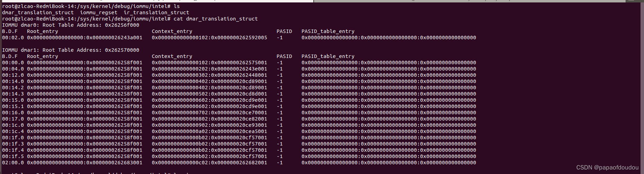Click the Context_entry header of the dmar1 table
Image resolution: width=644 pixels, height=174 pixels.
coord(172,56)
